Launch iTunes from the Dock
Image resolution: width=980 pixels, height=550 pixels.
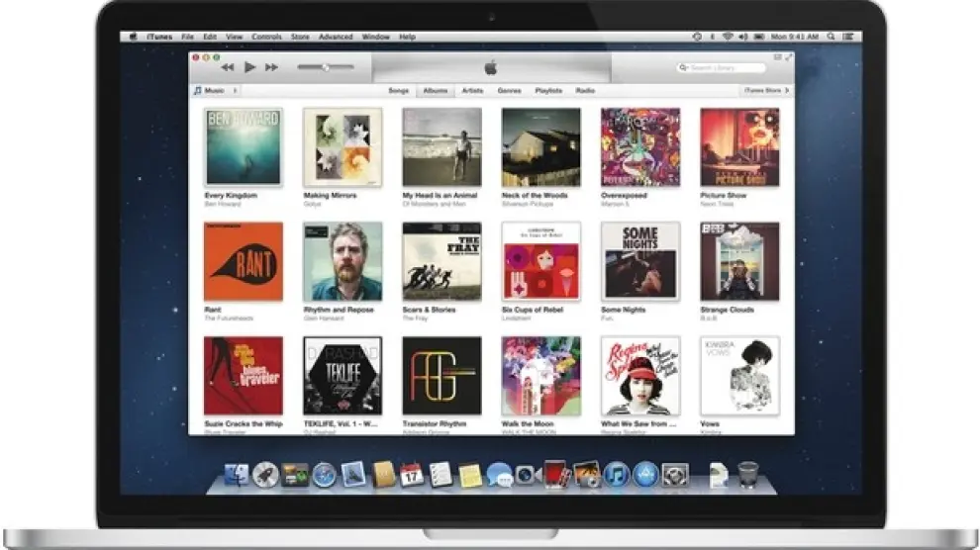click(617, 475)
